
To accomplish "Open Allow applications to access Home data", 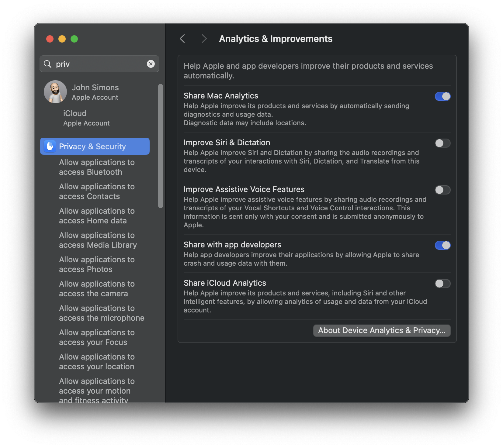I will pyautogui.click(x=97, y=216).
